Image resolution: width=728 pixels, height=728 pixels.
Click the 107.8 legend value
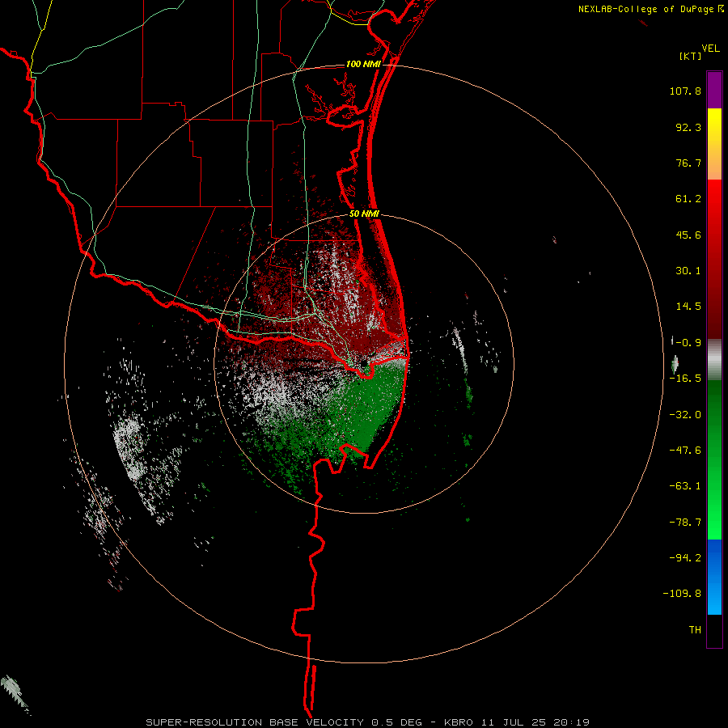pos(685,91)
